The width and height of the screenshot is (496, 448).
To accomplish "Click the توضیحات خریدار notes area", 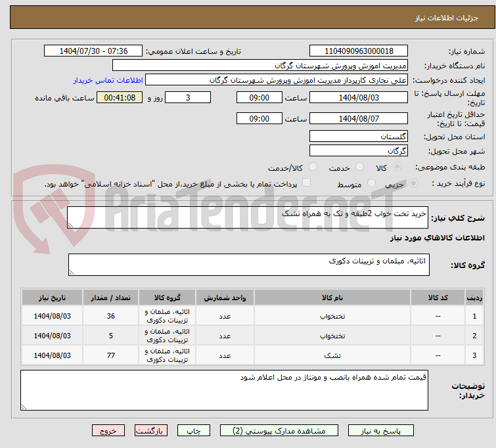I will click(224, 390).
